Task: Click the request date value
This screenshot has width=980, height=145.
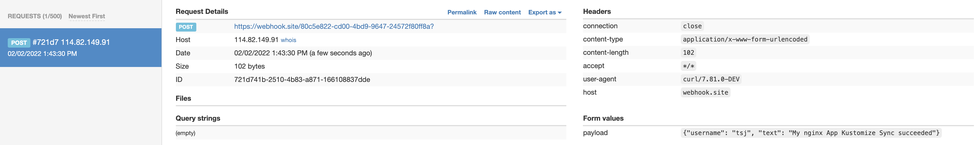Action: tap(303, 53)
